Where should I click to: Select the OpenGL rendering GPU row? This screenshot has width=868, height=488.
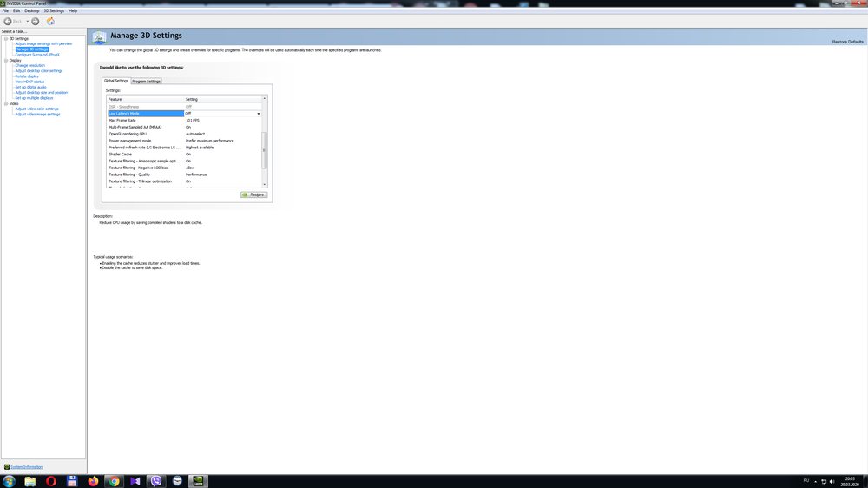tap(184, 134)
